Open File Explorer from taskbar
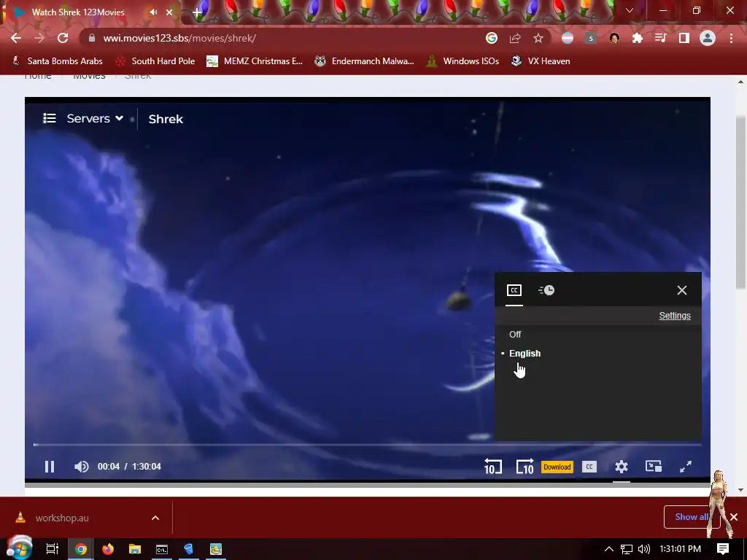 pos(135,549)
